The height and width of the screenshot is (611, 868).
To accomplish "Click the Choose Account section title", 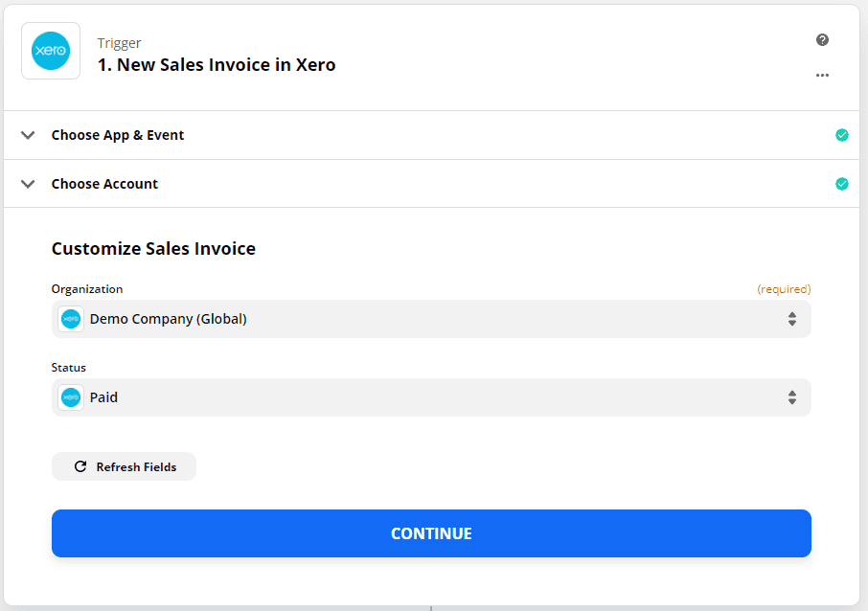I will pyautogui.click(x=104, y=184).
